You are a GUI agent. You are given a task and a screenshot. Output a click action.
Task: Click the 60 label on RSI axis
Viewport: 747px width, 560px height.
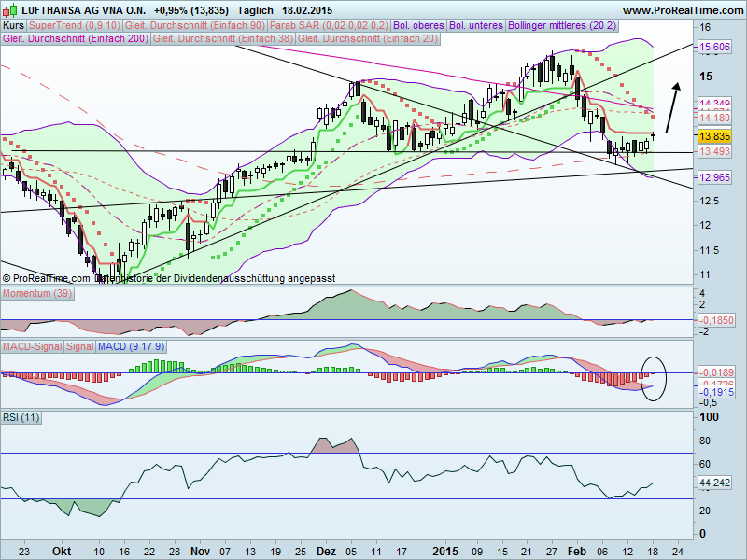[x=705, y=464]
